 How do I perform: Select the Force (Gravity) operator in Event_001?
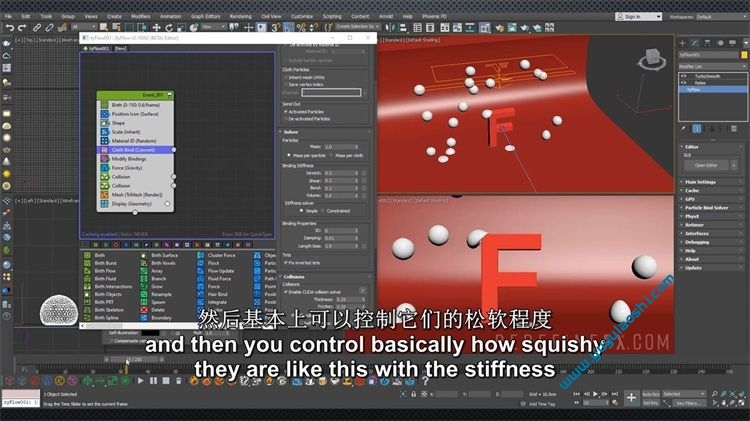coord(135,168)
